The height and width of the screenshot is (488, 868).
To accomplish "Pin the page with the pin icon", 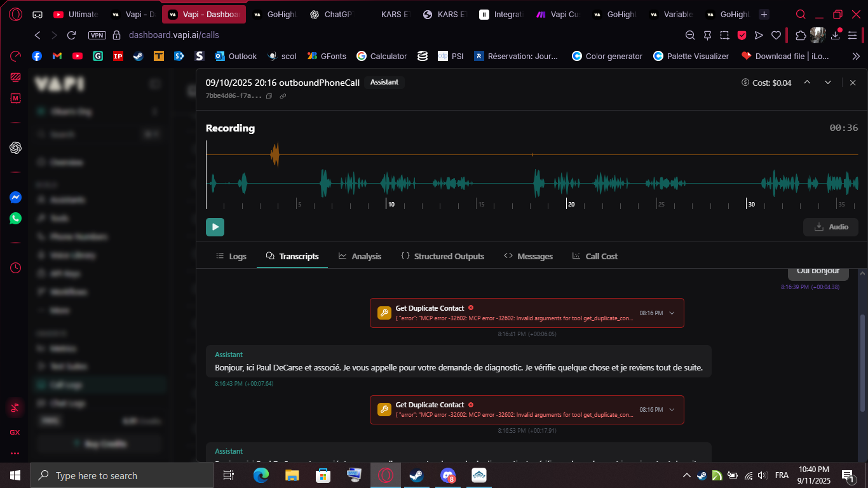I will pos(707,35).
